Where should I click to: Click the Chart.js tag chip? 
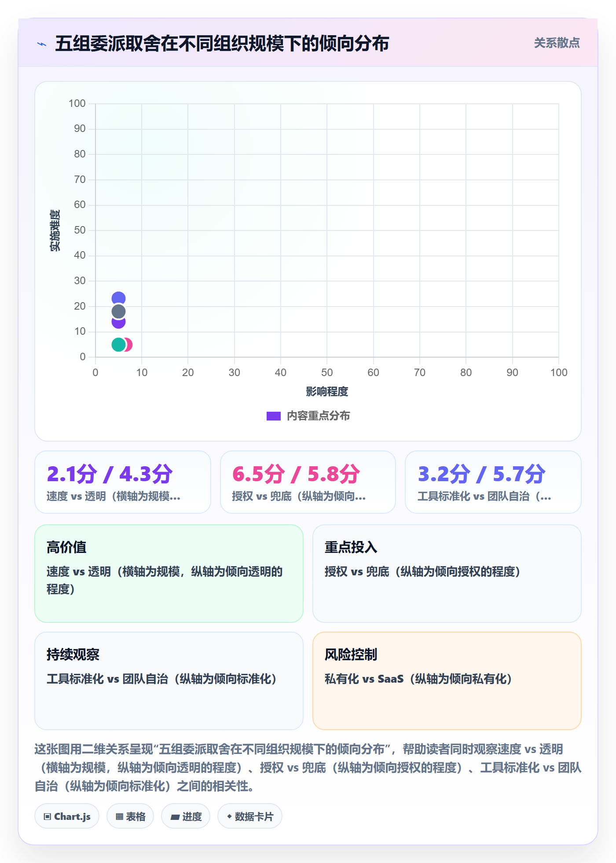tap(67, 816)
